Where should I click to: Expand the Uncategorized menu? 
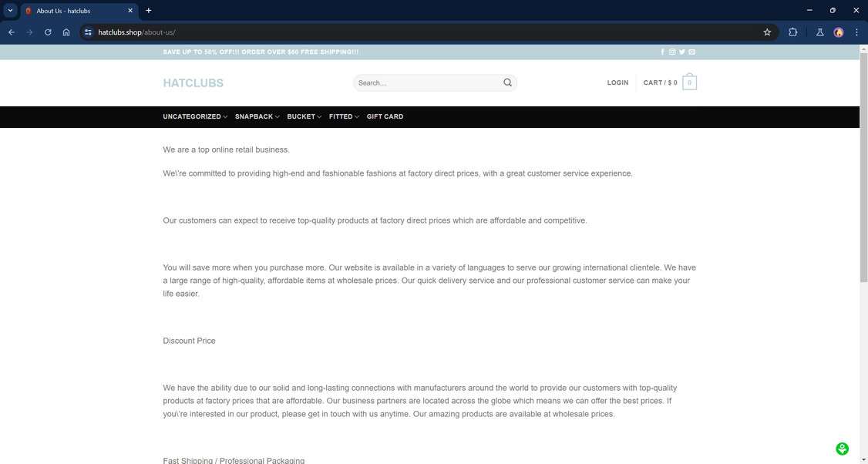195,116
